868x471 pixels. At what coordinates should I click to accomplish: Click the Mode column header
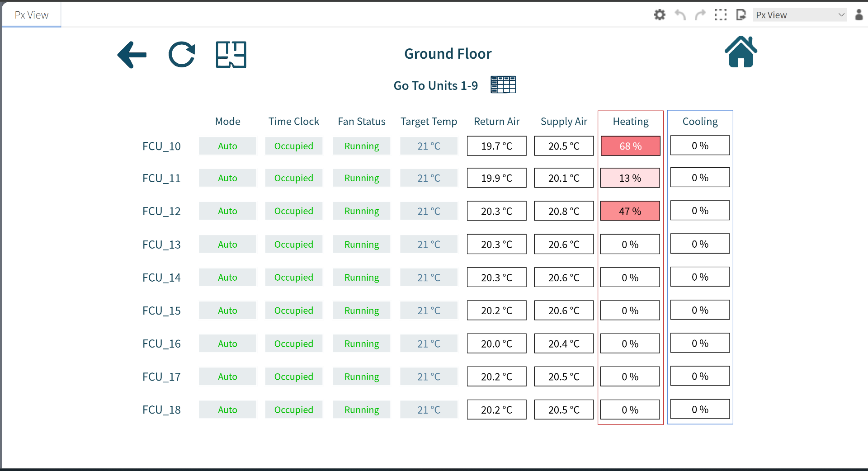pos(227,122)
